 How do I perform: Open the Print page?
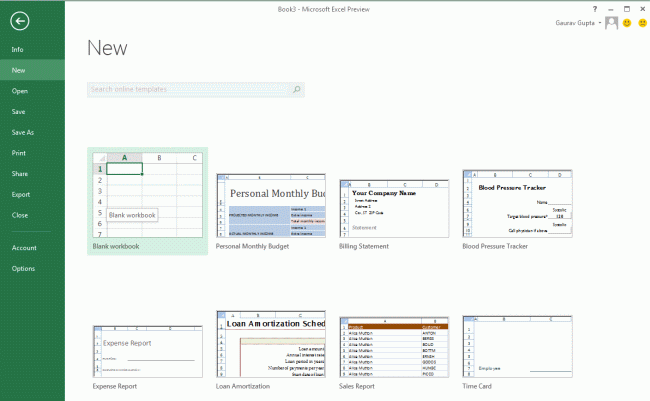(32, 153)
